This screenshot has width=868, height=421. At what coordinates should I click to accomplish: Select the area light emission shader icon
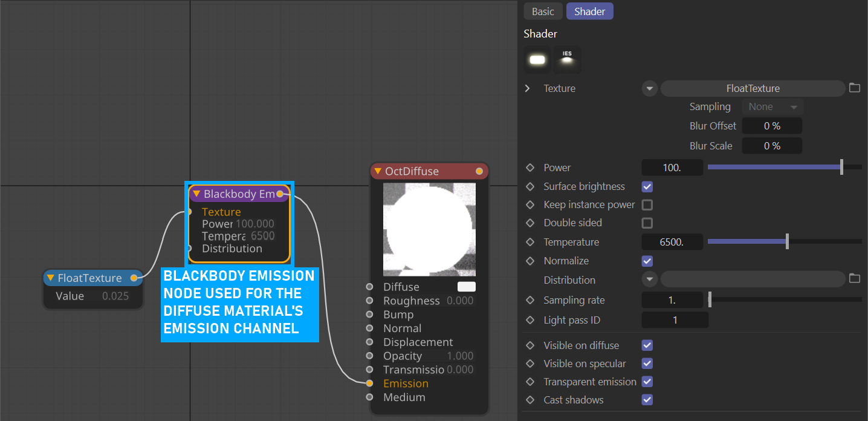(x=537, y=59)
